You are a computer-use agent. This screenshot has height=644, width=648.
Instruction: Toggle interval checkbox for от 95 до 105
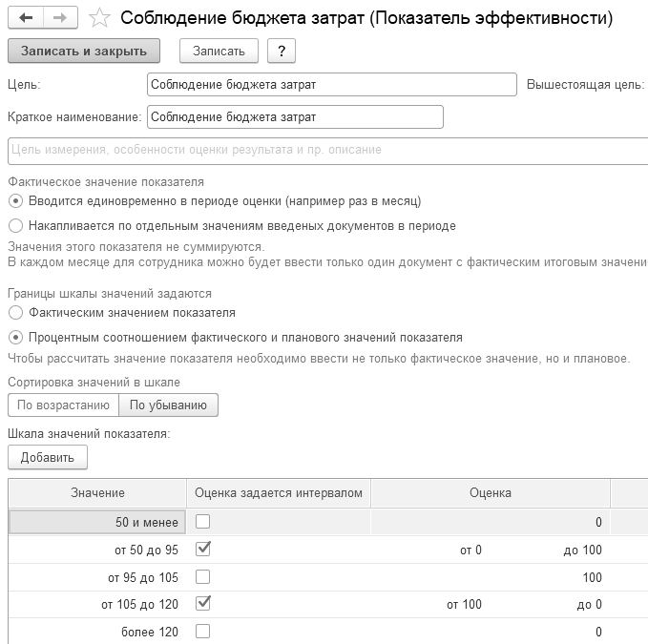pyautogui.click(x=203, y=576)
